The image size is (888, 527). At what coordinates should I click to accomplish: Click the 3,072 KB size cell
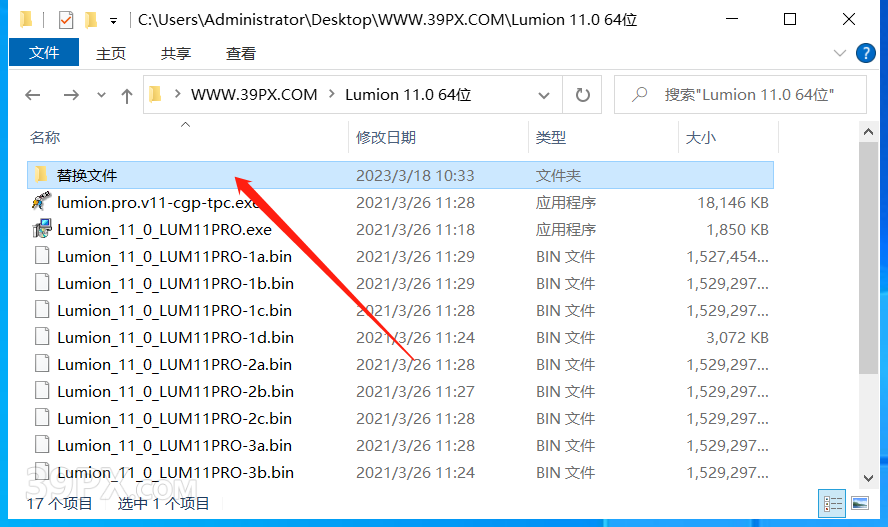point(737,338)
